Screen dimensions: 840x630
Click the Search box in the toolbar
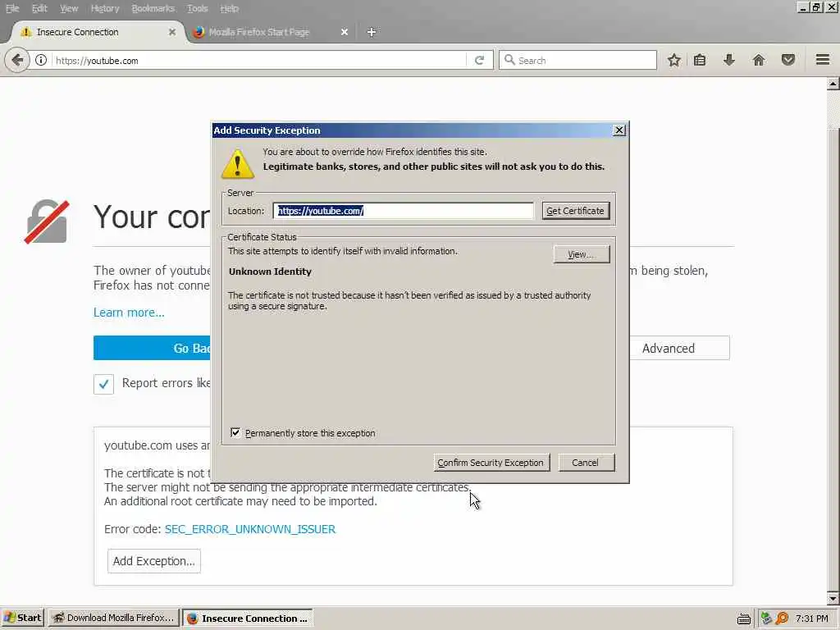click(577, 60)
